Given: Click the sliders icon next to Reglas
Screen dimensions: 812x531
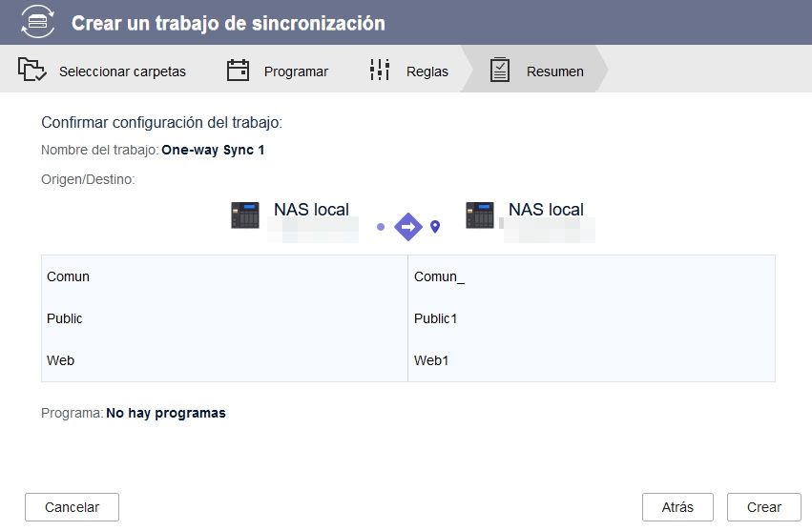Looking at the screenshot, I should point(380,71).
